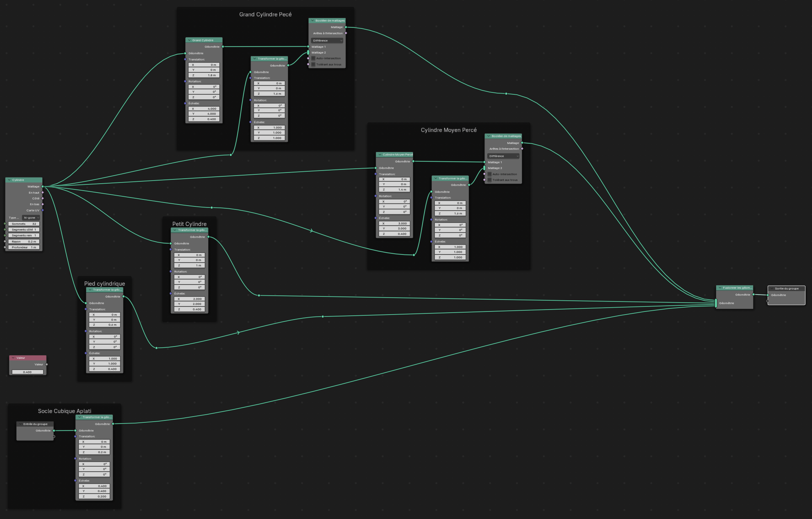
Task: Open the N-gone fill type dropdown
Action: click(31, 218)
